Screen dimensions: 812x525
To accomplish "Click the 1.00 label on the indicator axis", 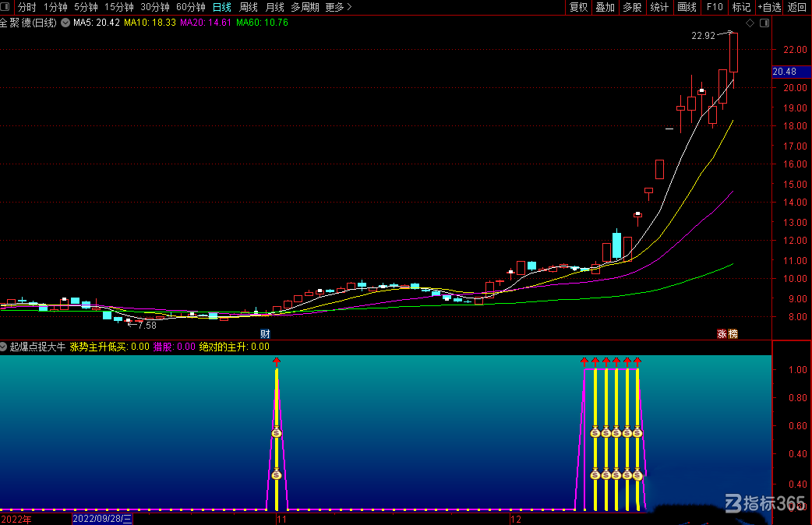I will click(797, 370).
